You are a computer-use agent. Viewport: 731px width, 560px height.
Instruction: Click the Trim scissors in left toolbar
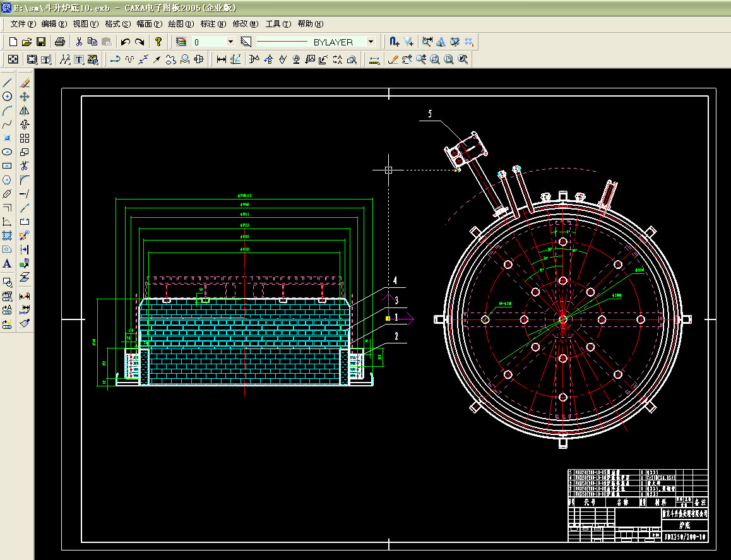click(x=25, y=166)
